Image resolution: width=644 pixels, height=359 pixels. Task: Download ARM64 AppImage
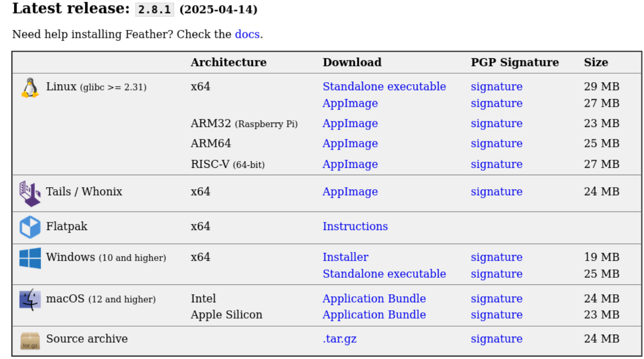tap(350, 143)
